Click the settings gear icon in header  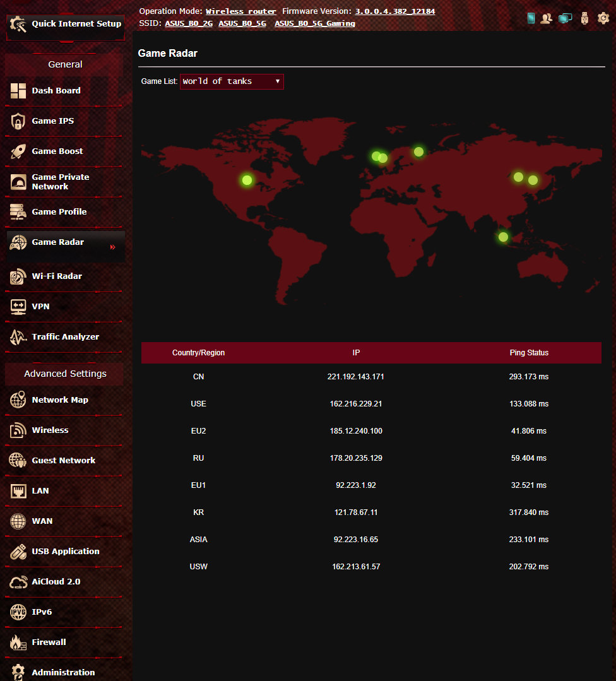point(603,18)
